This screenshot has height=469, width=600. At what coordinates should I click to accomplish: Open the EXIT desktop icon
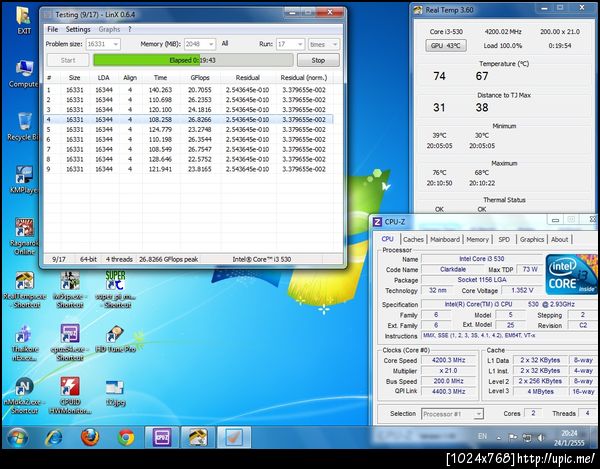[x=24, y=21]
